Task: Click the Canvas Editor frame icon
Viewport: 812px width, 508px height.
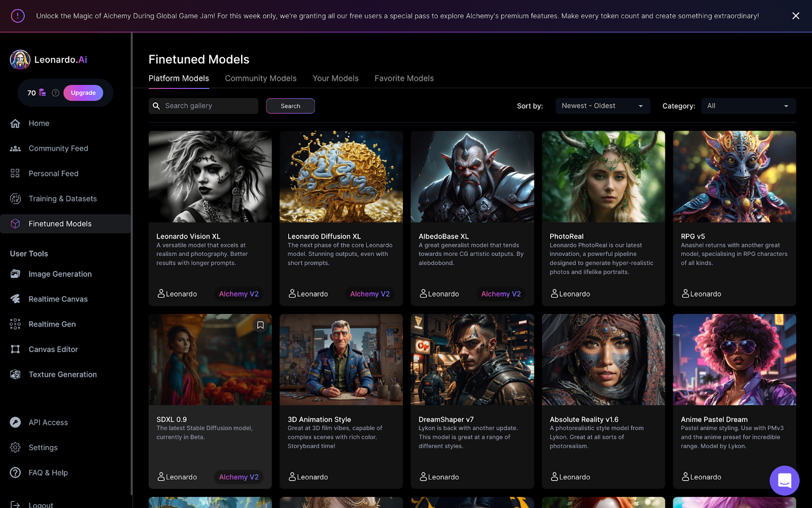Action: coord(15,349)
